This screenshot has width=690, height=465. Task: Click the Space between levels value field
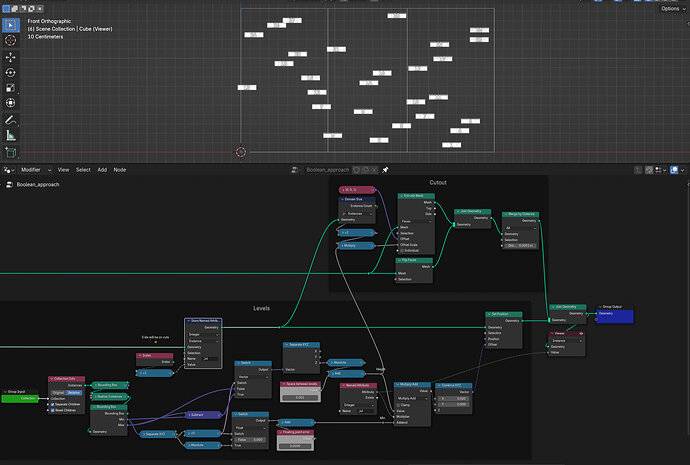300,397
